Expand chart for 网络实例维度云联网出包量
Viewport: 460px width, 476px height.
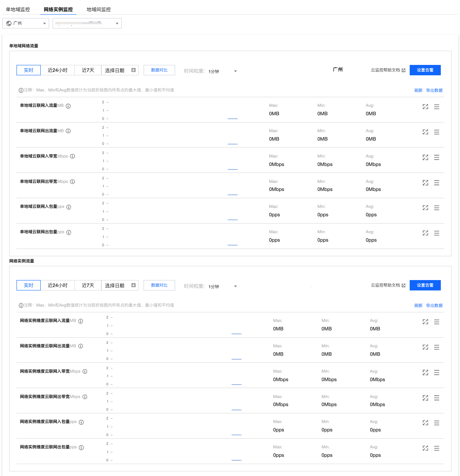[425, 448]
